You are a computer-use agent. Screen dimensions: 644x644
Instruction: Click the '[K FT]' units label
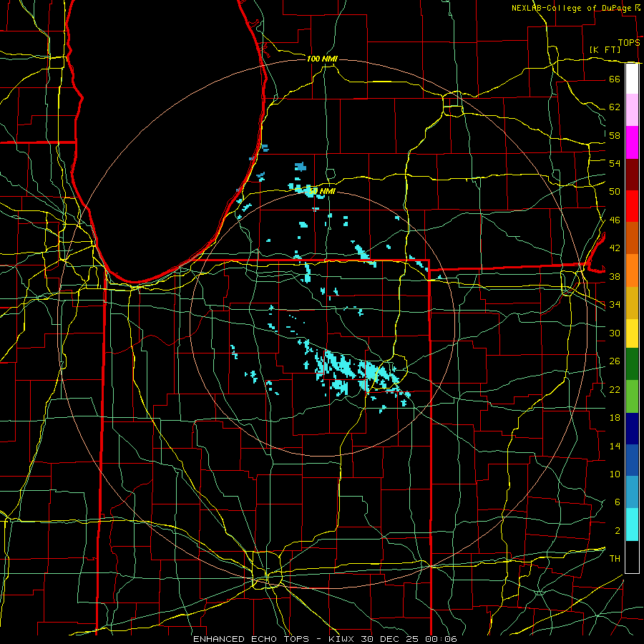(605, 49)
